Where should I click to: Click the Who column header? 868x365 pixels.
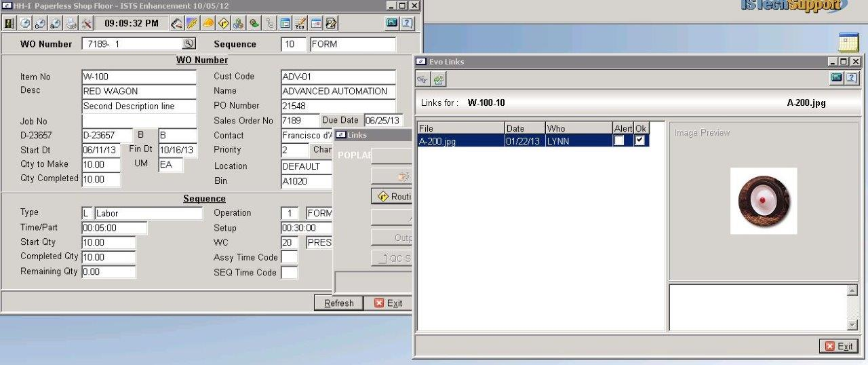tap(579, 128)
